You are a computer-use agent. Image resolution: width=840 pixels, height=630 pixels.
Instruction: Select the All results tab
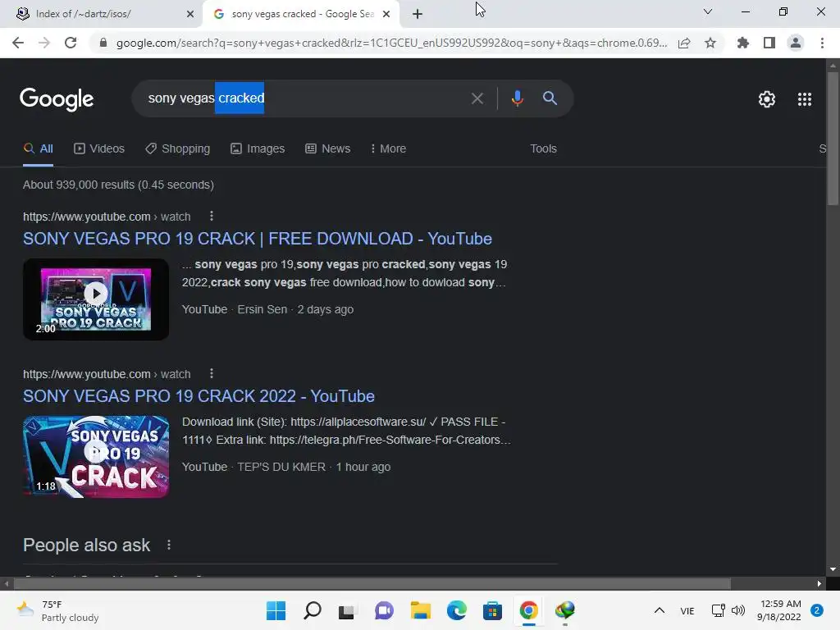click(x=38, y=149)
